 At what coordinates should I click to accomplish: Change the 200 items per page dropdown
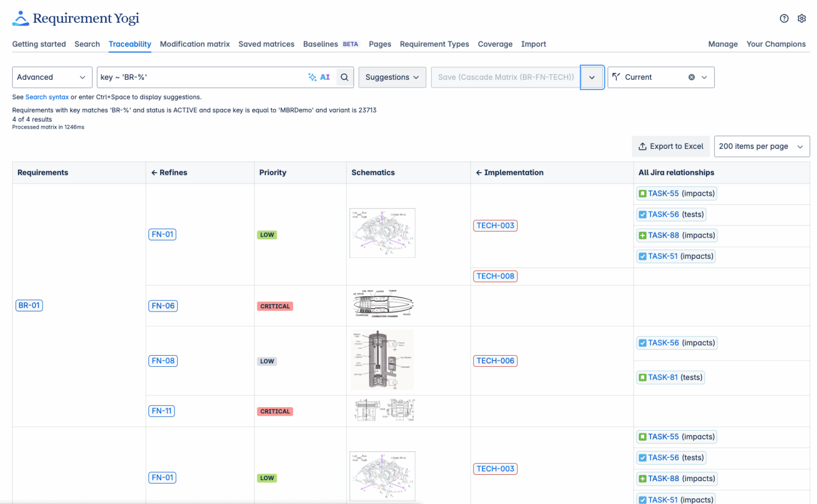[761, 146]
